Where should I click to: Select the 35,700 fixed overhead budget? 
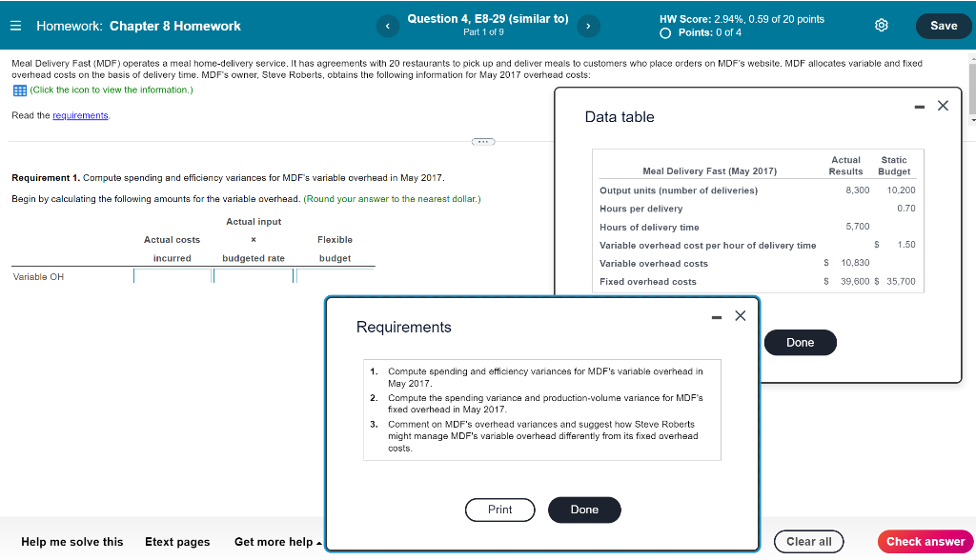[x=901, y=281]
